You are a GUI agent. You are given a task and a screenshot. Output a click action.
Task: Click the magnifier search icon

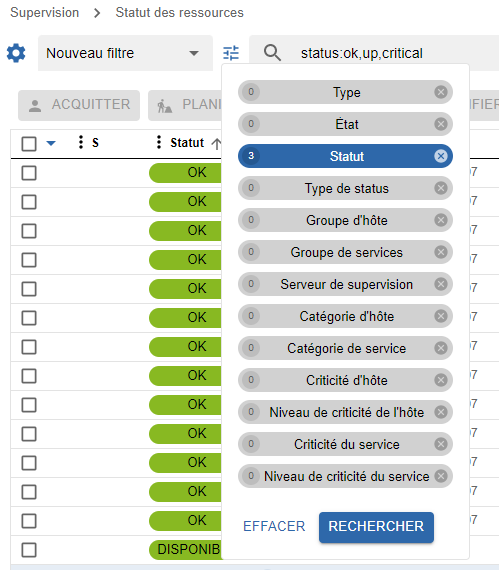click(x=272, y=53)
